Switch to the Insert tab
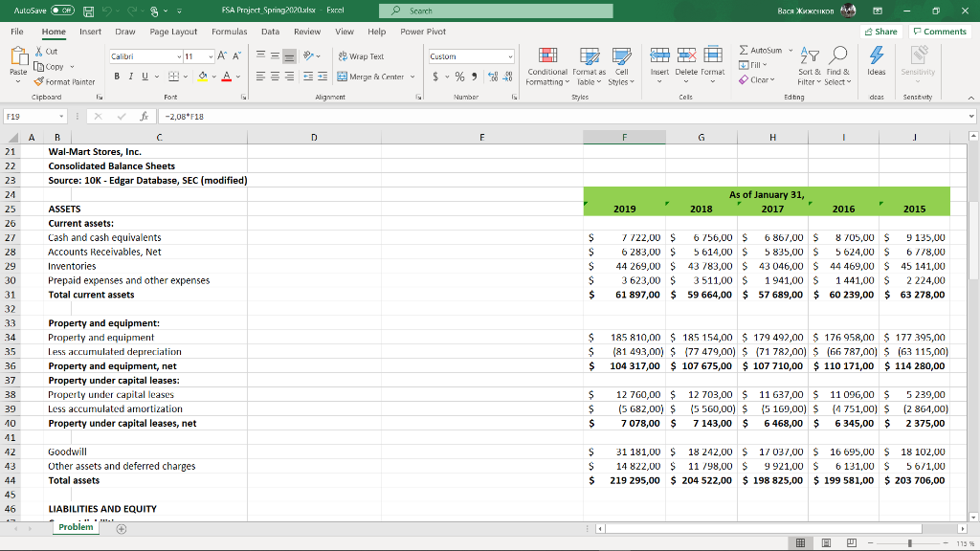Screen dimensions: 980x551 [90, 32]
